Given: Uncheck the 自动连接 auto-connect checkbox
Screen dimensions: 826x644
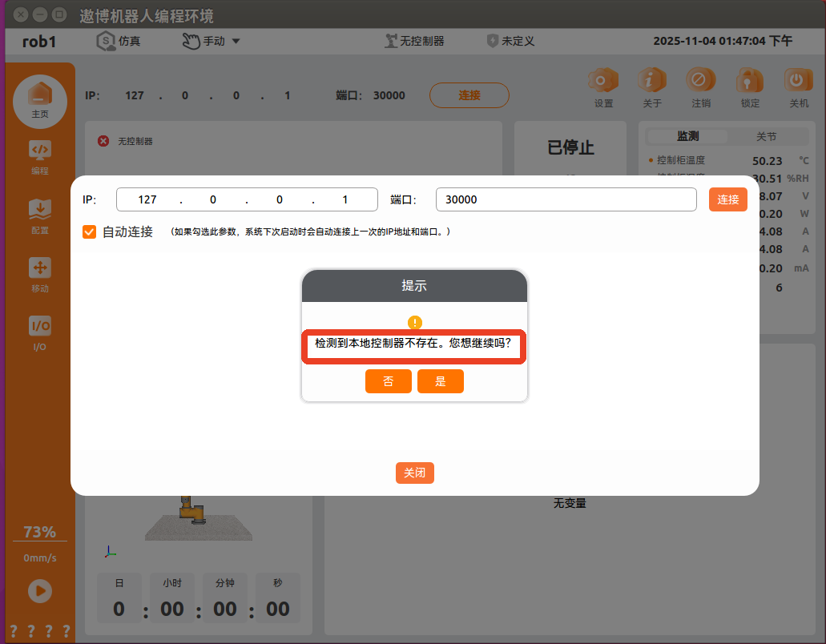Looking at the screenshot, I should 90,232.
